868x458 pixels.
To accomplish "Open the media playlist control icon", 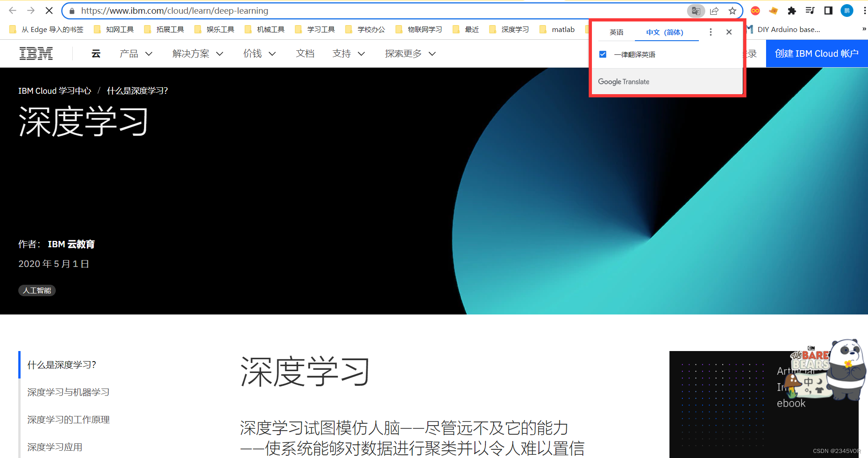I will pyautogui.click(x=810, y=11).
